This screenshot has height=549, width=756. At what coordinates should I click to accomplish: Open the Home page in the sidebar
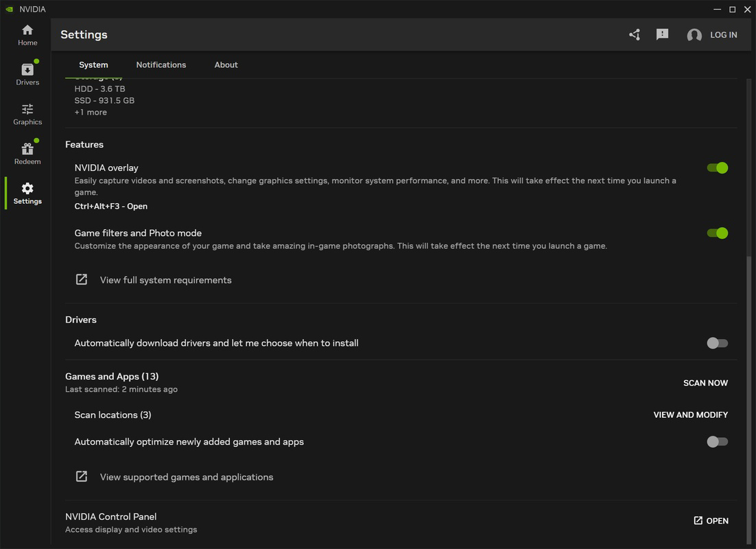click(27, 35)
